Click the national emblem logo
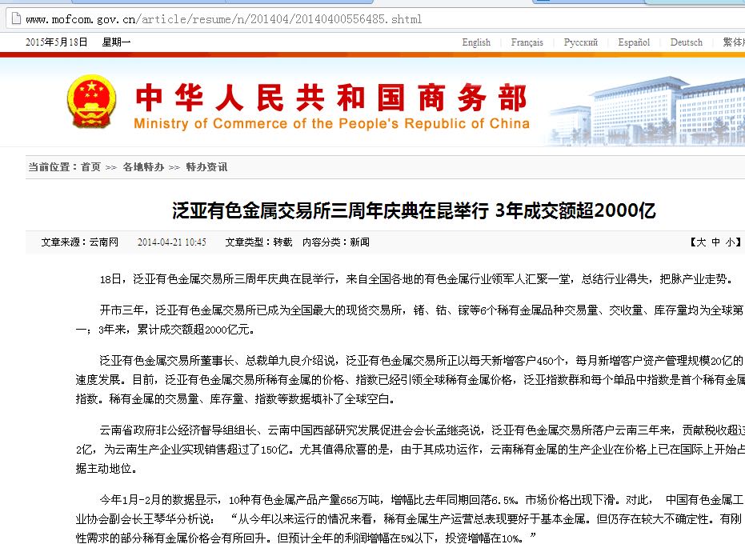The image size is (745, 560). point(91,101)
